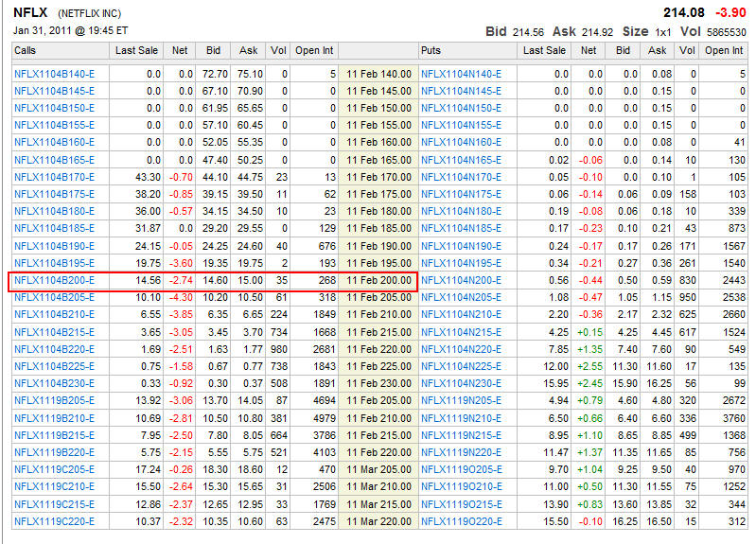Image resolution: width=756 pixels, height=544 pixels.
Task: Click the NFLX1104B225-E call link
Action: (55, 366)
